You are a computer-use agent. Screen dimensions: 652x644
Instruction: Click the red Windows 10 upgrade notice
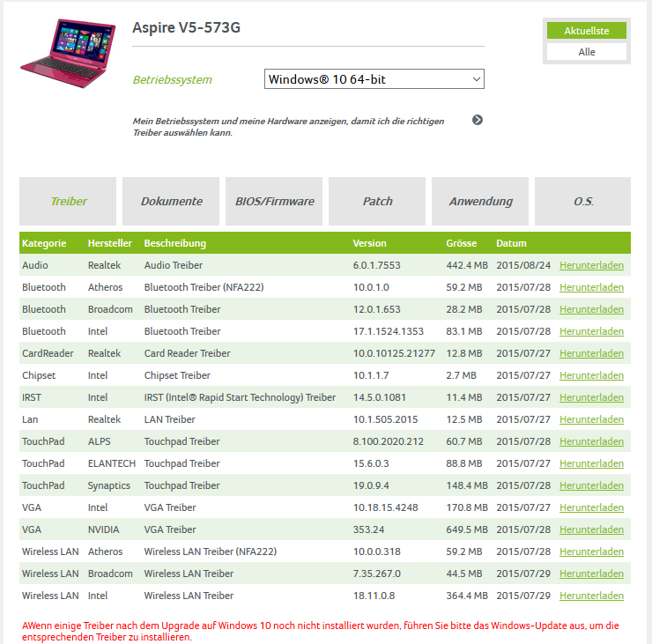coord(321,631)
